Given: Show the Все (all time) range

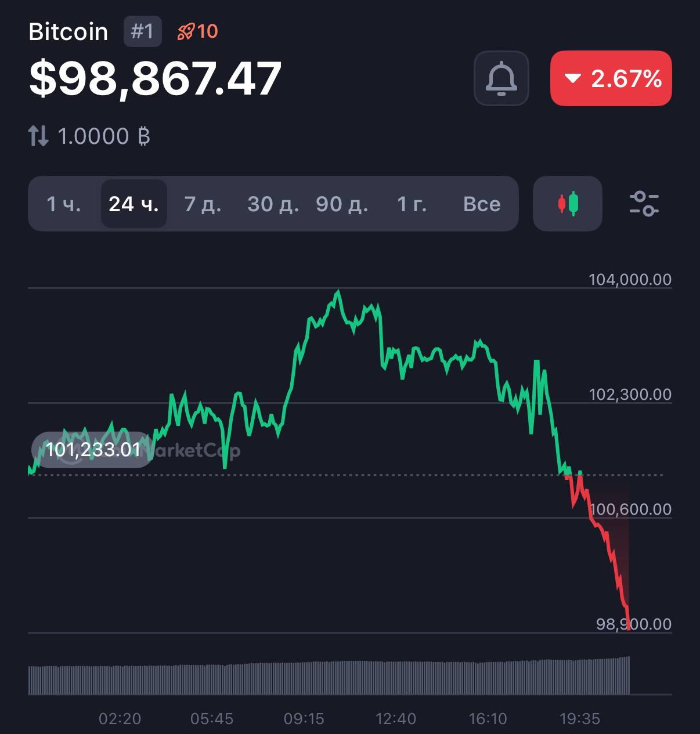Looking at the screenshot, I should click(482, 204).
